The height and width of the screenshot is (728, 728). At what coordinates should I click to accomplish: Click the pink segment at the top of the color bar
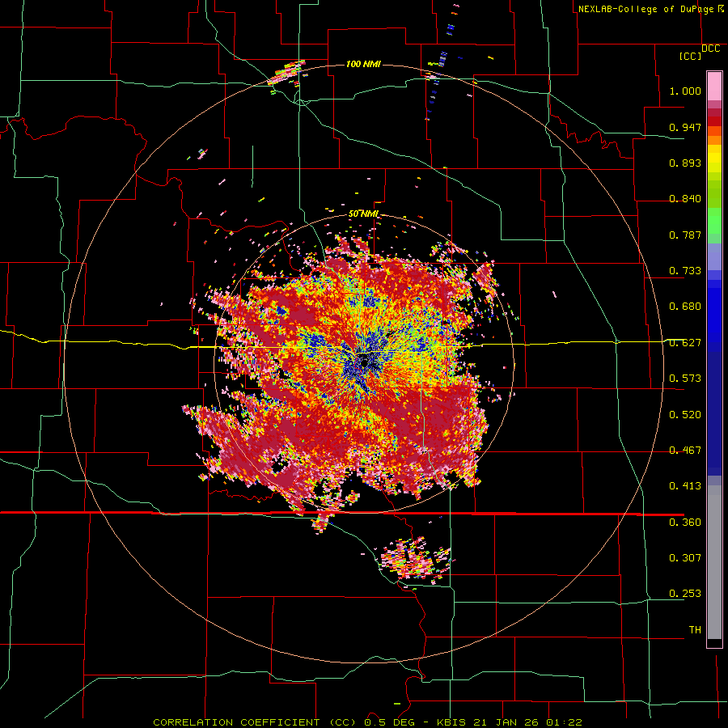click(714, 87)
